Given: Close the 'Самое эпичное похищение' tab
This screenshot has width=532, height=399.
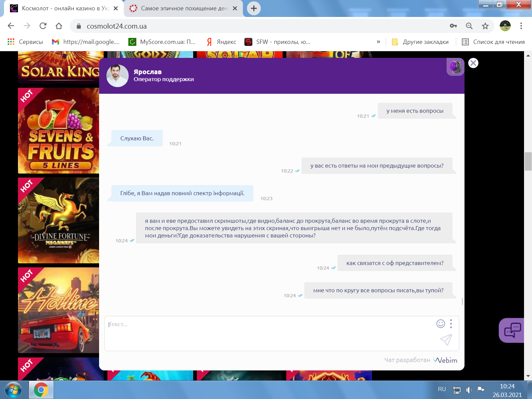Looking at the screenshot, I should click(235, 8).
